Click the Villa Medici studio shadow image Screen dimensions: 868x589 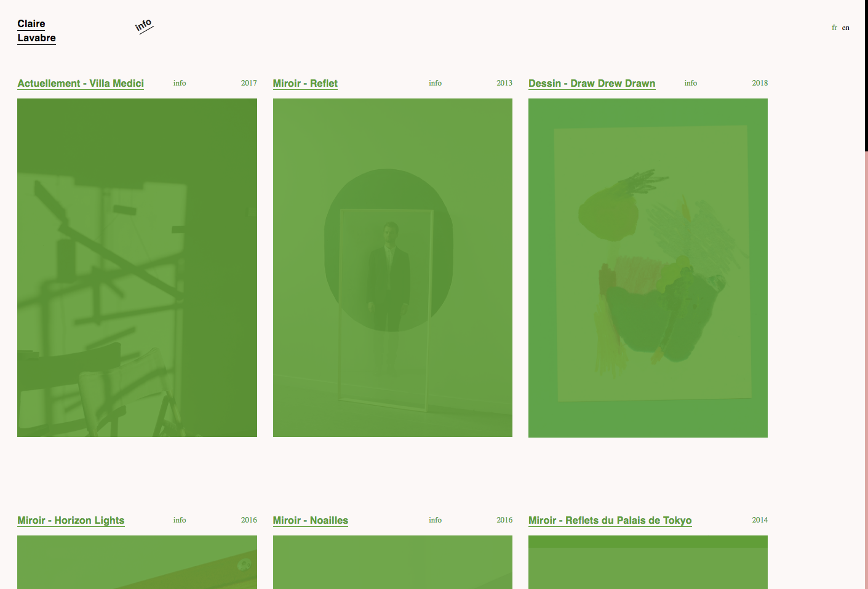pos(137,268)
